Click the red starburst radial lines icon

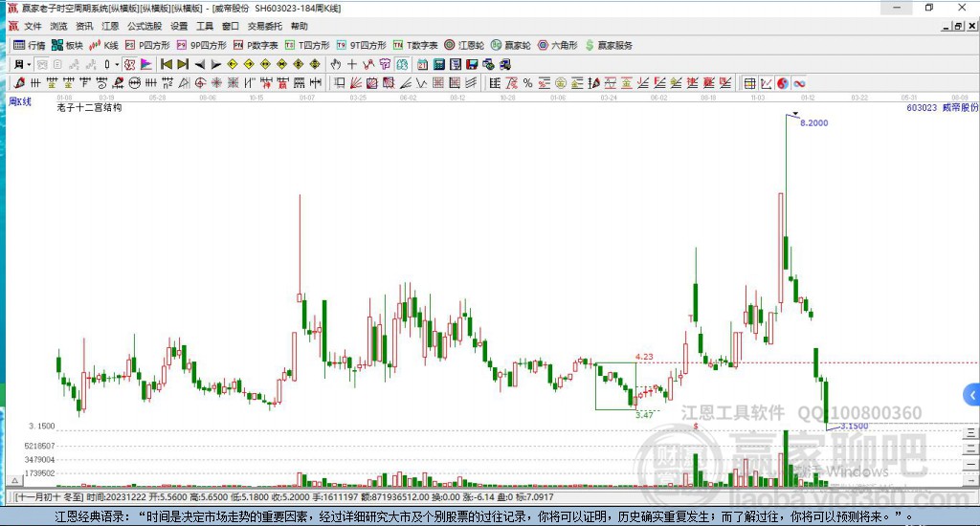click(216, 83)
